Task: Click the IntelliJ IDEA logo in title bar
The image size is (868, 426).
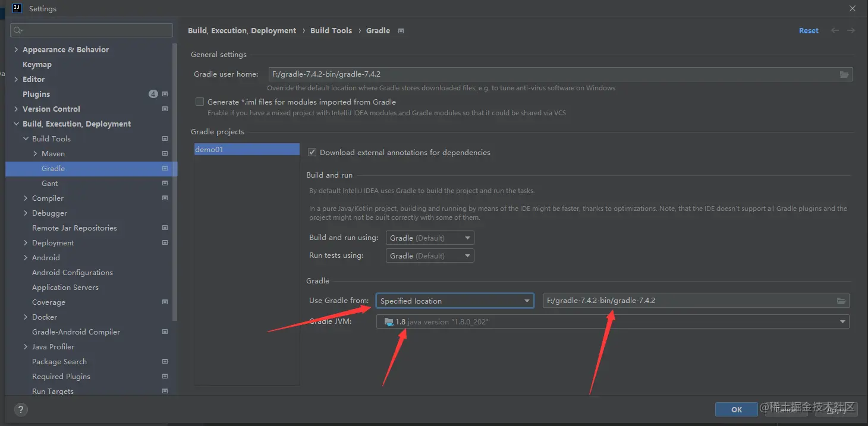Action: pos(18,8)
